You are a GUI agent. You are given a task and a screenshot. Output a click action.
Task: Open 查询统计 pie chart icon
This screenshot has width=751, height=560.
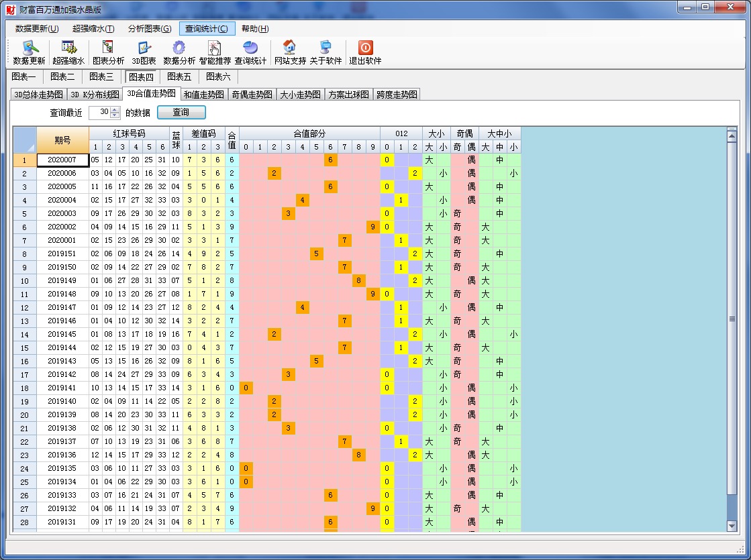pyautogui.click(x=250, y=48)
